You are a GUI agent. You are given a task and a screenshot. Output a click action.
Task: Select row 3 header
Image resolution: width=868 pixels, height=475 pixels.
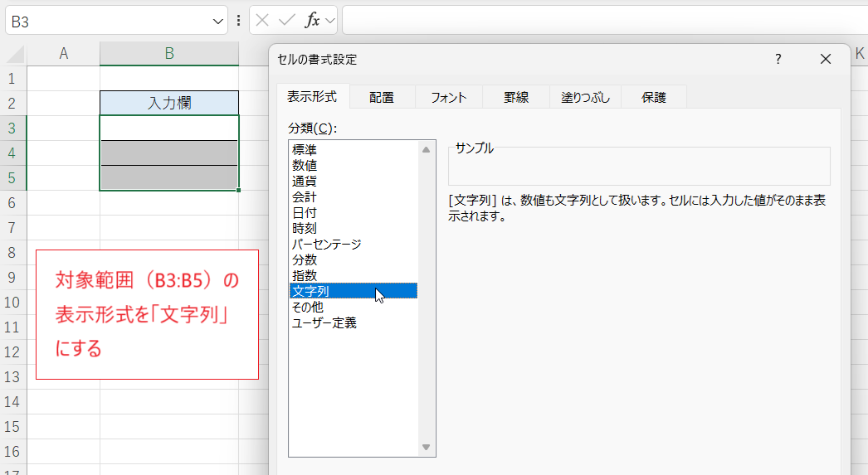[x=12, y=128]
